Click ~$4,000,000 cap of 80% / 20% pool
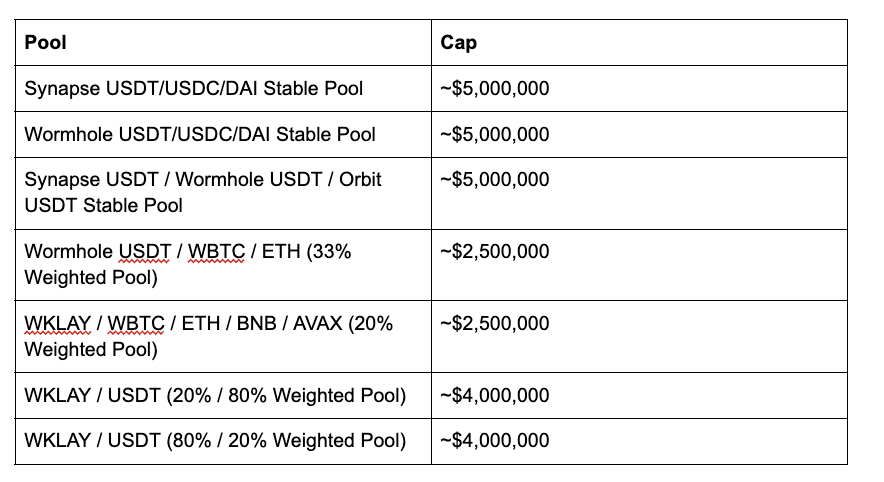Image resolution: width=884 pixels, height=482 pixels. coord(494,440)
